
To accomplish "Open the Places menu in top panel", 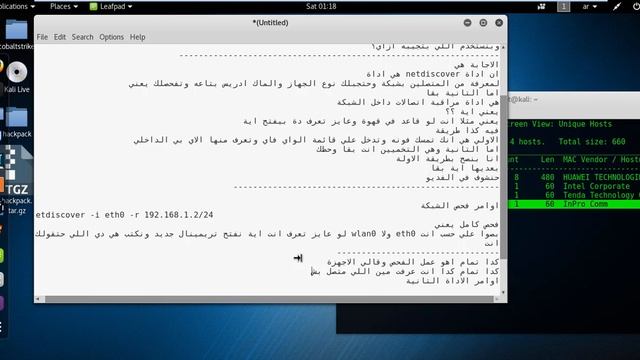I will coord(64,6).
